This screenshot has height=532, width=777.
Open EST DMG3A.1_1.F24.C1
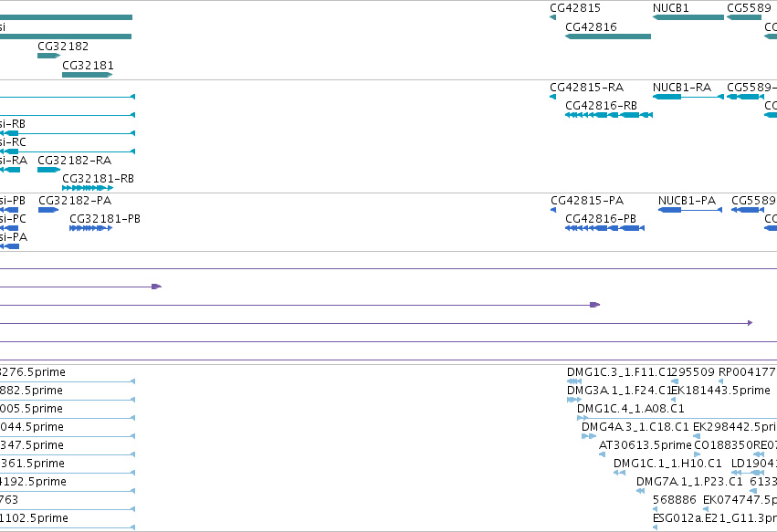click(x=619, y=391)
